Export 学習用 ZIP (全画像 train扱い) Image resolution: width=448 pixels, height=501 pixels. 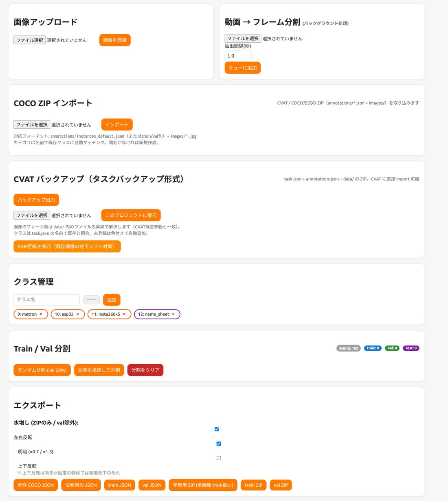point(203,485)
